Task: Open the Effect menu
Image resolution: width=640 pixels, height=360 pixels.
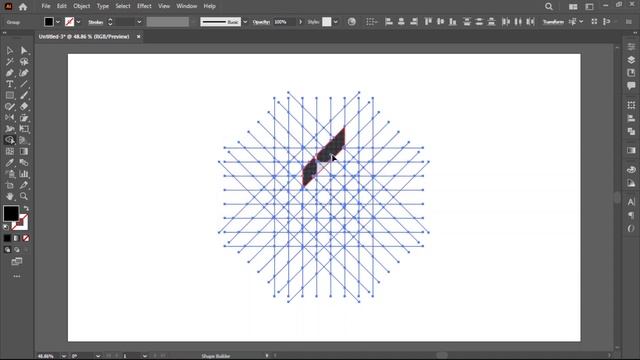Action: pyautogui.click(x=144, y=6)
